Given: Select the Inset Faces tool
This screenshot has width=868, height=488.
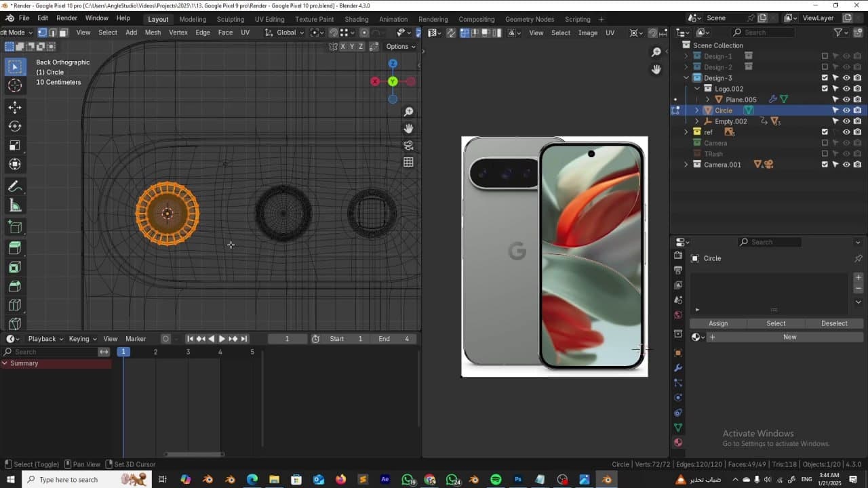Looking at the screenshot, I should (x=15, y=268).
